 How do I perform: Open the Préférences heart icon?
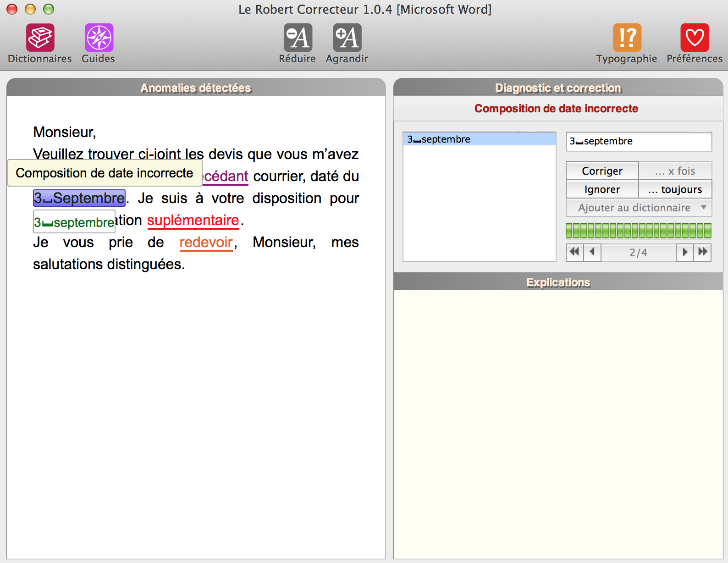(695, 38)
